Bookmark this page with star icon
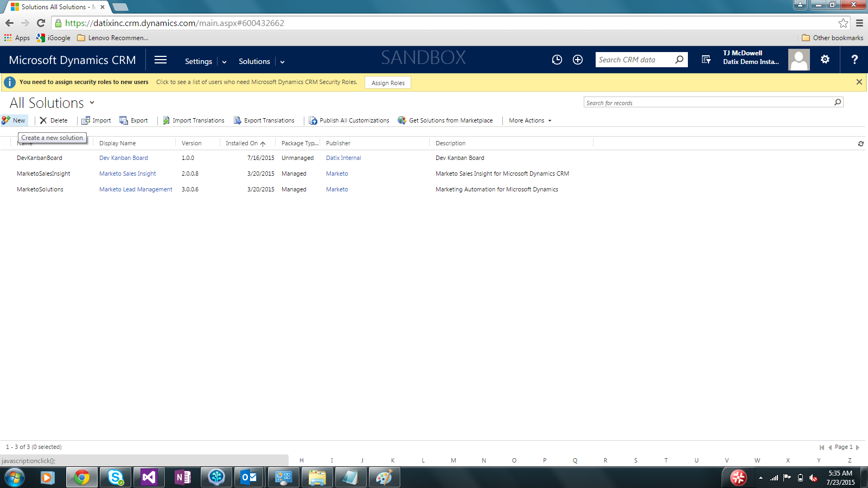Viewport: 868px width, 488px height. 843,23
